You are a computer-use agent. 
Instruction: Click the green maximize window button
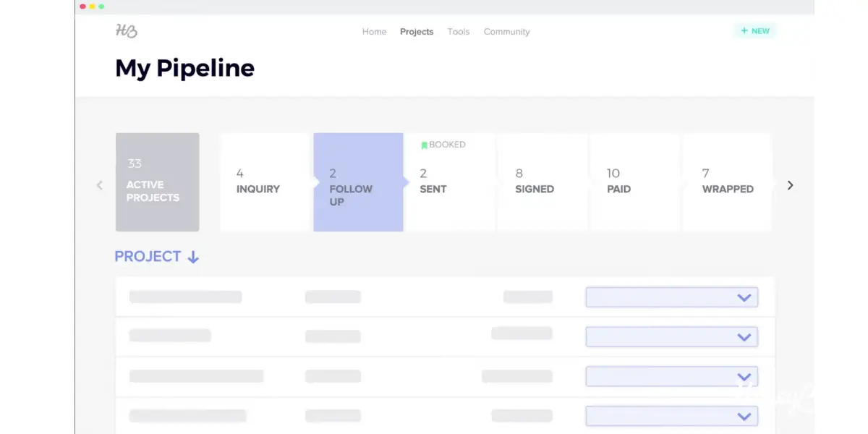tap(101, 7)
